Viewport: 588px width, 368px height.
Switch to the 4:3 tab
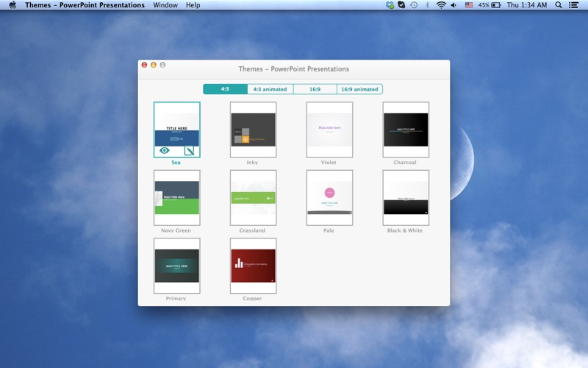coord(225,89)
